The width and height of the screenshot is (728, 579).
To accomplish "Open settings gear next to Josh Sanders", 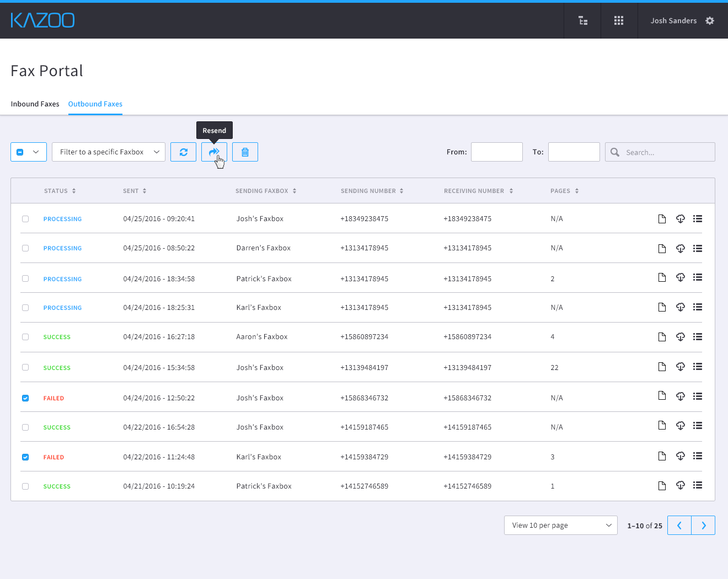I will point(710,20).
